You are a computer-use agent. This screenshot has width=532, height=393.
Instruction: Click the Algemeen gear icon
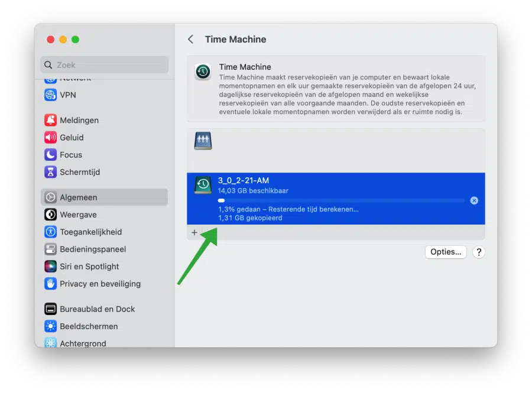click(51, 197)
